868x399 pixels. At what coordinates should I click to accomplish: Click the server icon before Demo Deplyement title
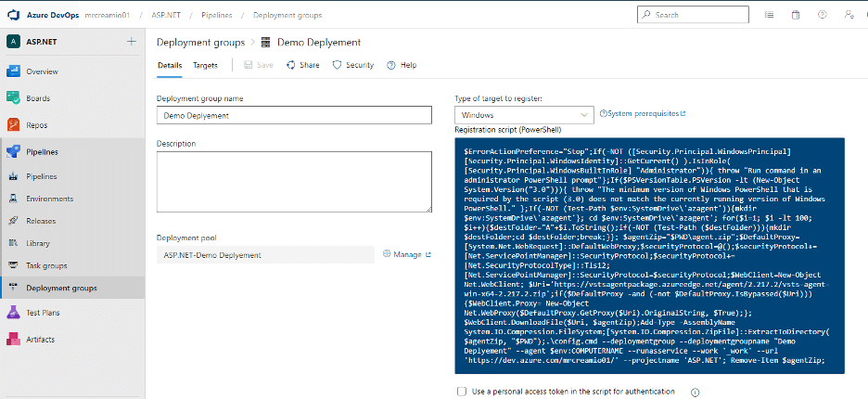[x=266, y=42]
